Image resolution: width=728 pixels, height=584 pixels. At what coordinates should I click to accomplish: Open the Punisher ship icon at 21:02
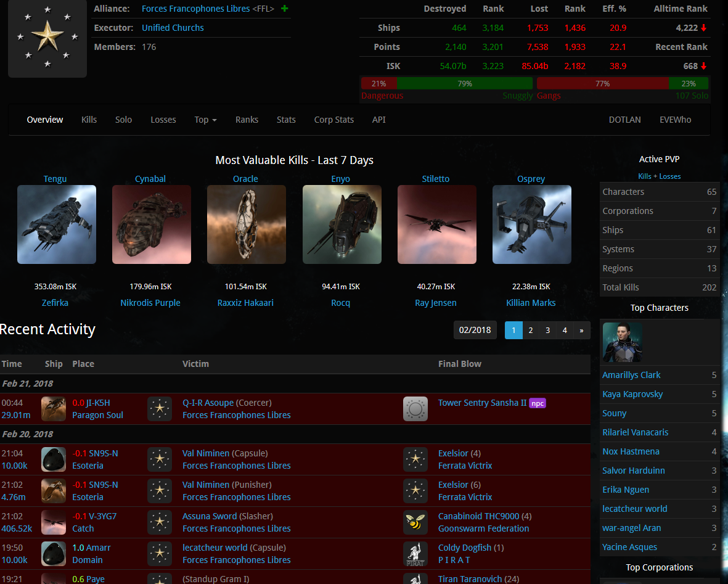[54, 491]
